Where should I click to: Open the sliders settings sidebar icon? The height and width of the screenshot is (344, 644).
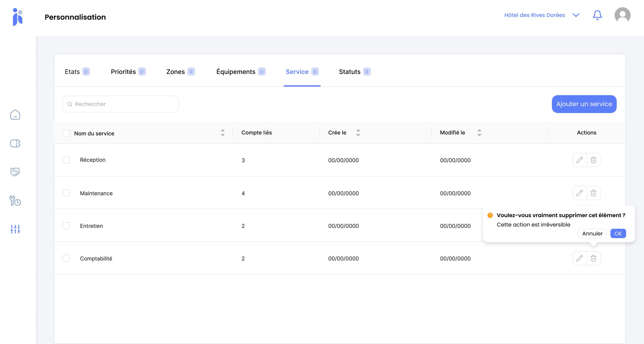[x=15, y=229]
